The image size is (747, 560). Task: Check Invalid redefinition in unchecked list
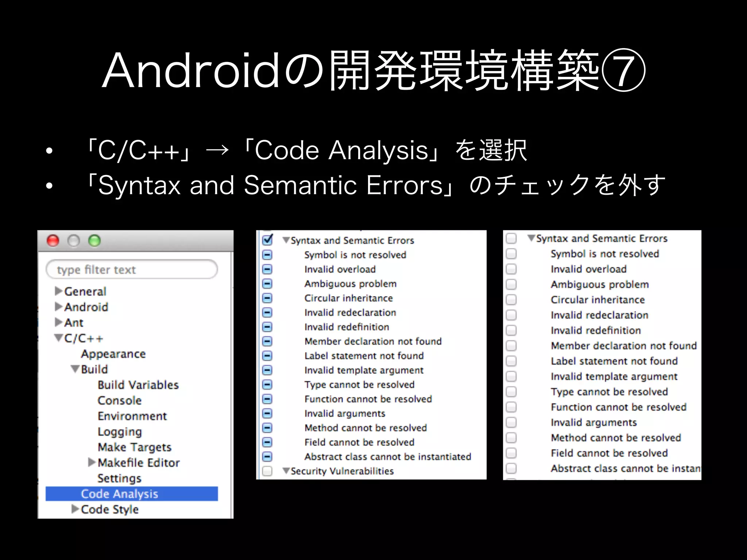(511, 330)
